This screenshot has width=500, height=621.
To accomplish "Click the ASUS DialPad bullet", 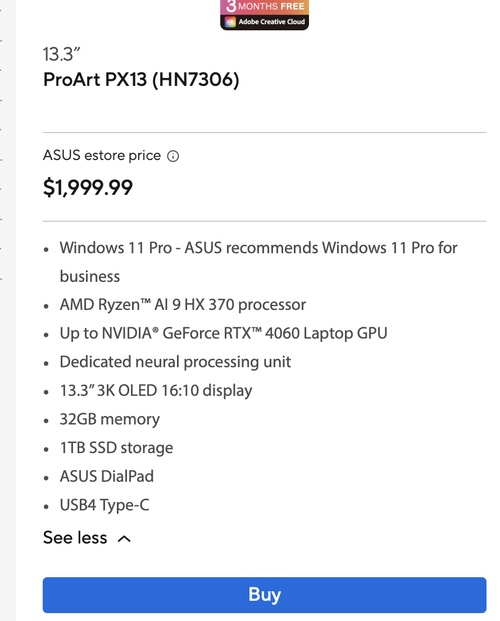I will point(107,476).
